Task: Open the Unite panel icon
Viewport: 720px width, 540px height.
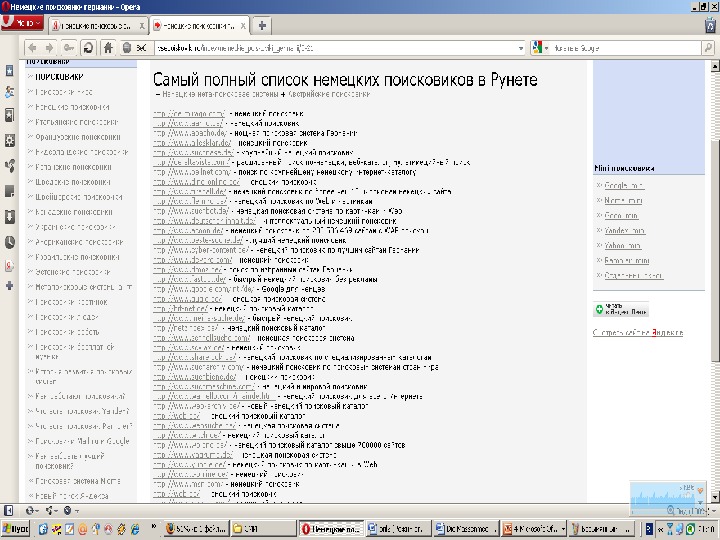Action: click(x=9, y=165)
